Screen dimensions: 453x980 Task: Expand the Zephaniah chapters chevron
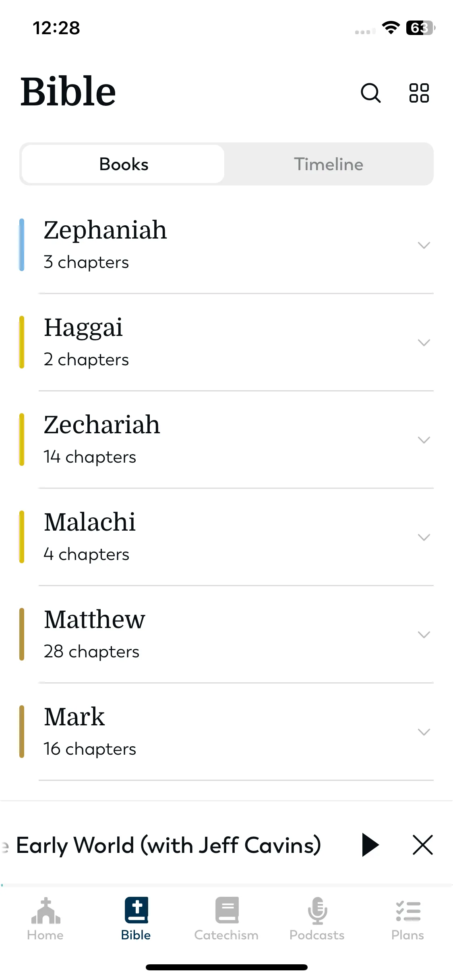pyautogui.click(x=424, y=245)
